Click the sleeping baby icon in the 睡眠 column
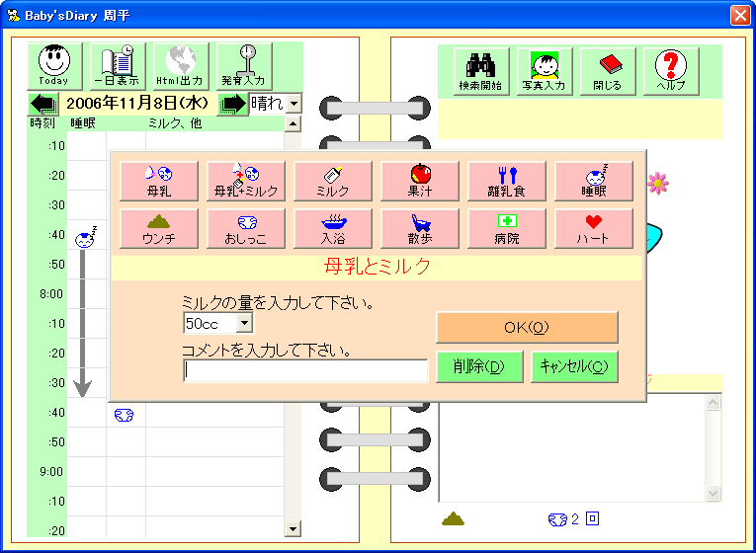 [x=85, y=237]
